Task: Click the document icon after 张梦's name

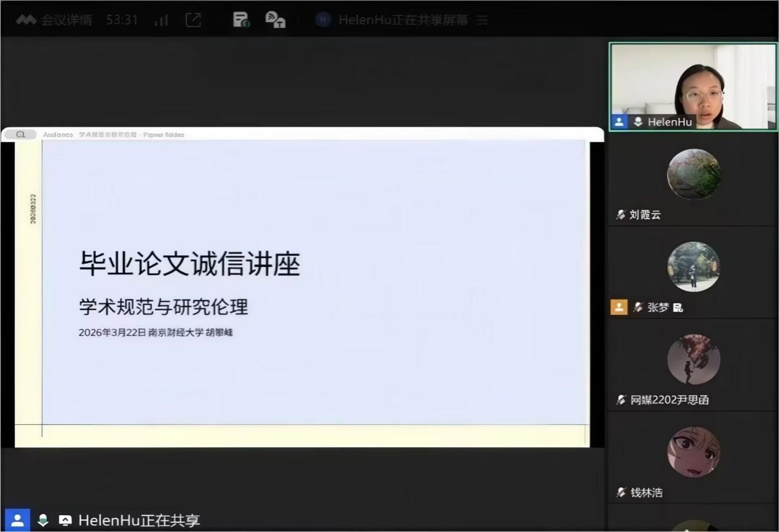Action: (x=678, y=308)
